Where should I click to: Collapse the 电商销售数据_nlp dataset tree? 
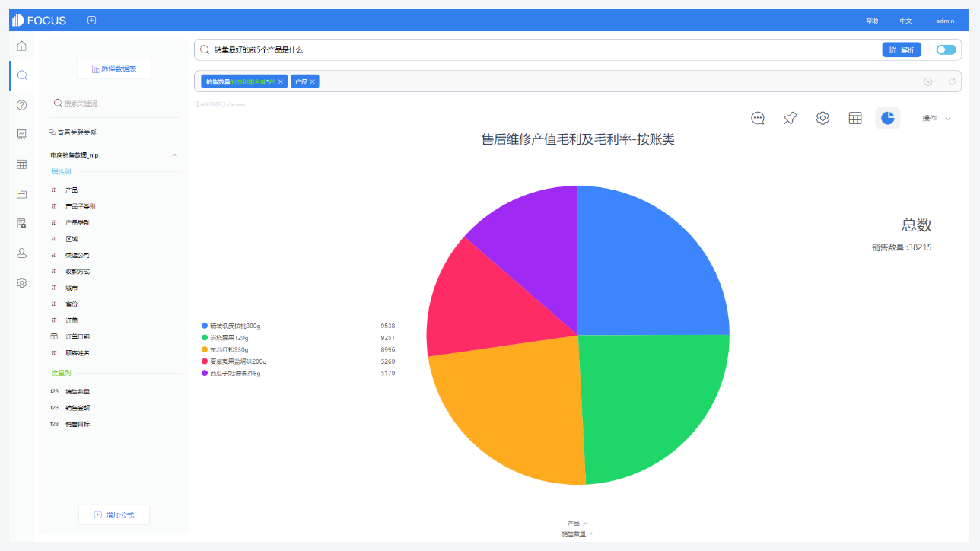point(173,154)
